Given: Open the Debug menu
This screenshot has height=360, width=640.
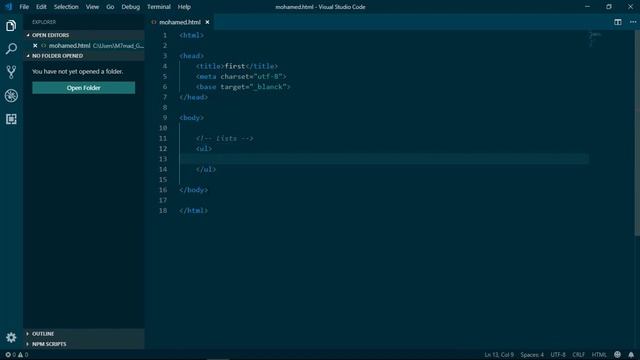Looking at the screenshot, I should point(131,7).
